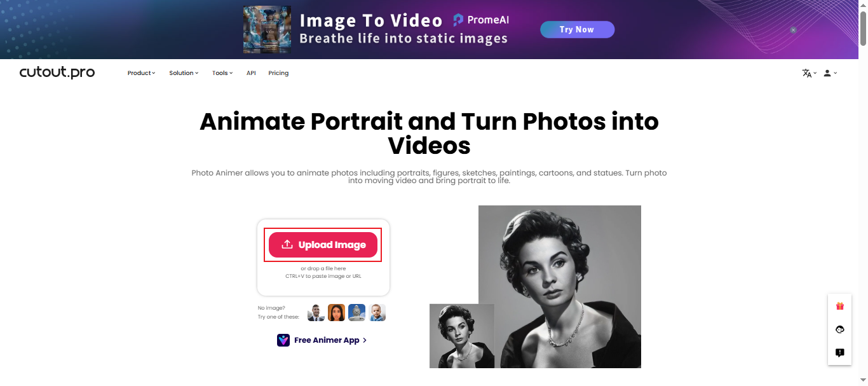Open the API menu item
868x386 pixels.
pyautogui.click(x=251, y=72)
